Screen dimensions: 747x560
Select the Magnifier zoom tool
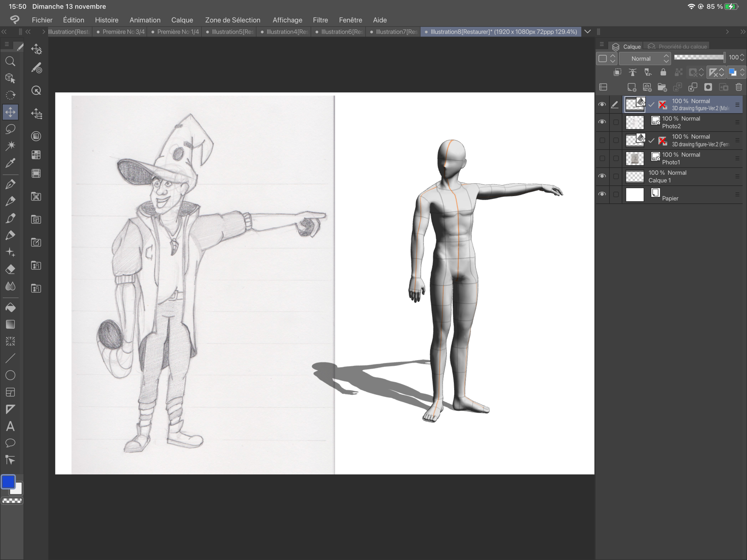10,62
